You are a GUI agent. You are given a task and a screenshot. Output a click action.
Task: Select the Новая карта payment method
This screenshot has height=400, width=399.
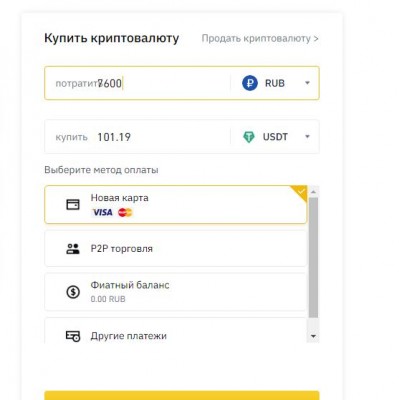(176, 205)
